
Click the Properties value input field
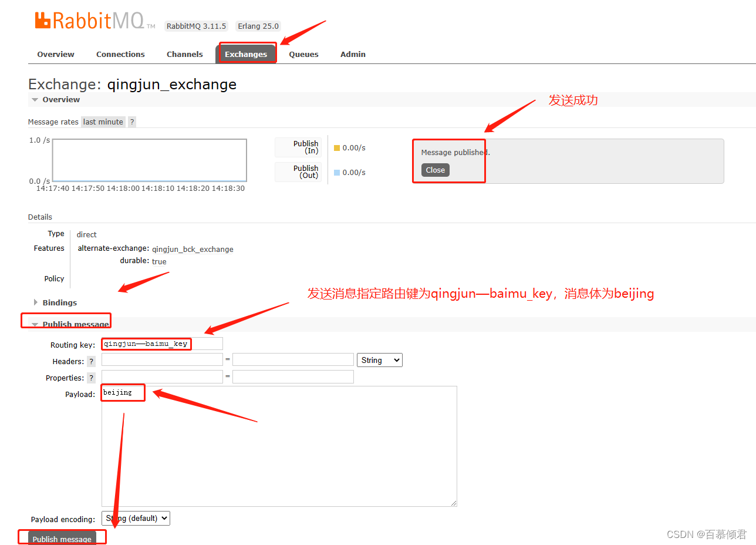tap(293, 376)
